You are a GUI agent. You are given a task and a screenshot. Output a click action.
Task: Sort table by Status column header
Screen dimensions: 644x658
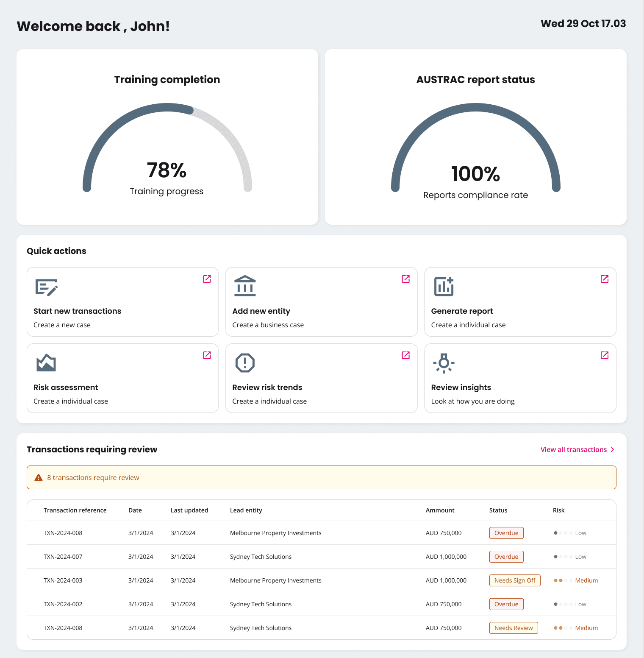pyautogui.click(x=498, y=510)
